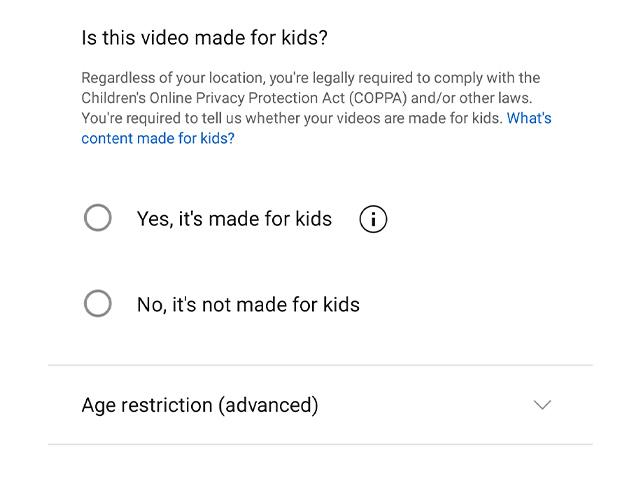Choose the "No, it's not made for kids" radio circle

coord(98,303)
